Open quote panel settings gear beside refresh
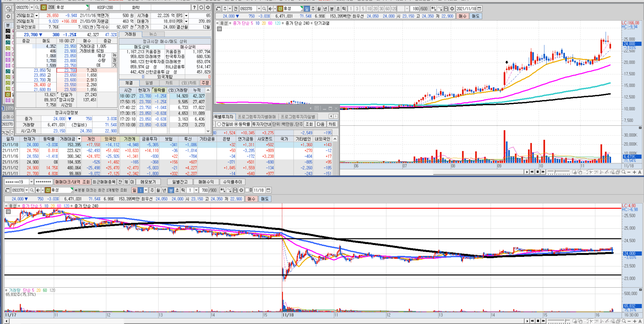 coord(208,7)
